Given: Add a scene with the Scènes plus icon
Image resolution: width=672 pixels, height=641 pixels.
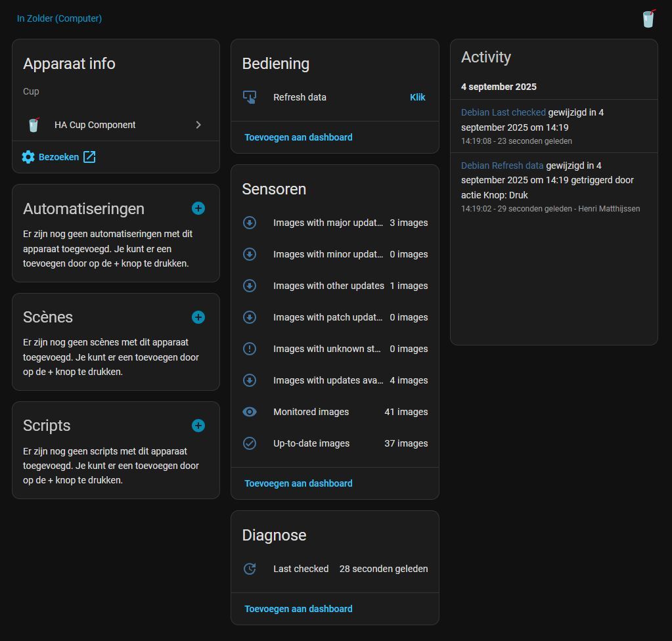Looking at the screenshot, I should [x=198, y=317].
